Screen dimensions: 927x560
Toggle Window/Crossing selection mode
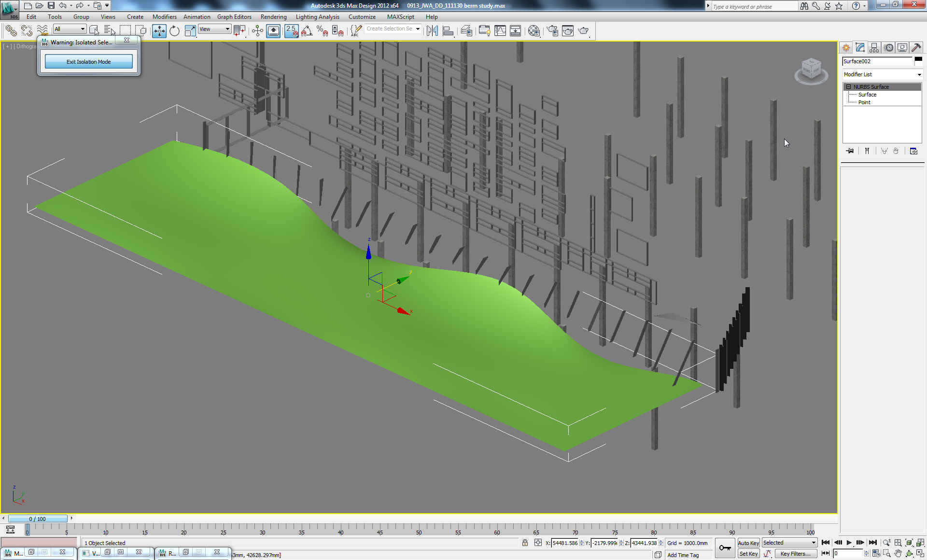pyautogui.click(x=140, y=31)
